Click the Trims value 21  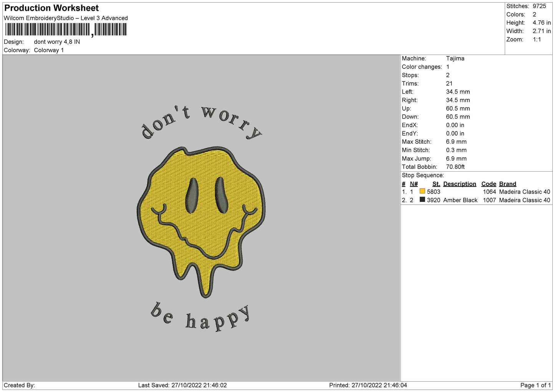449,83
